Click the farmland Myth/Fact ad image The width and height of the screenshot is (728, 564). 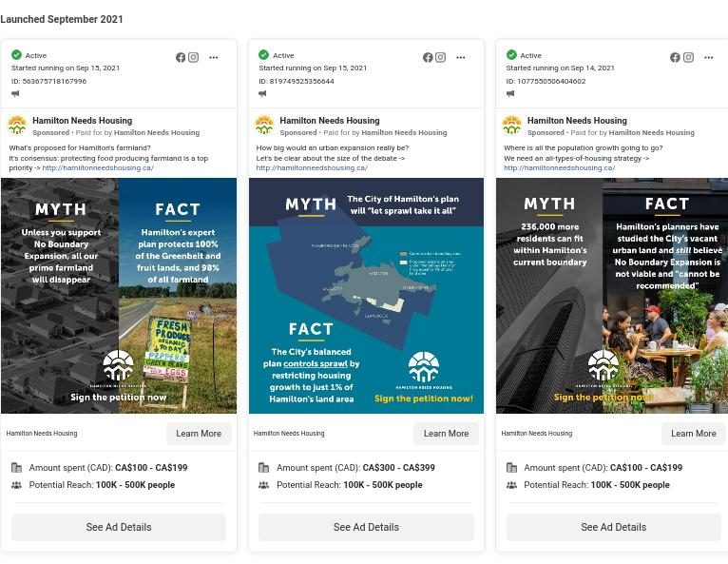point(119,295)
